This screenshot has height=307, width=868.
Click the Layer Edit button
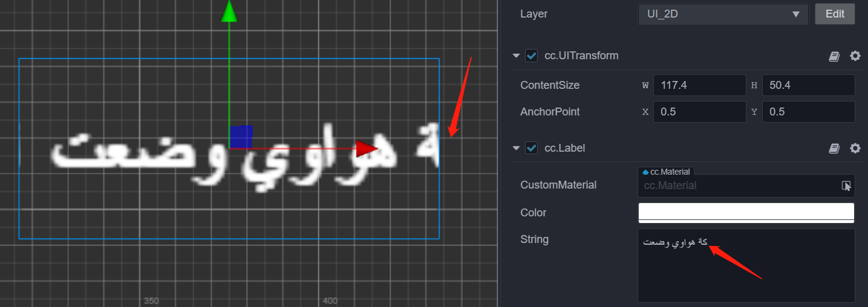[x=835, y=14]
